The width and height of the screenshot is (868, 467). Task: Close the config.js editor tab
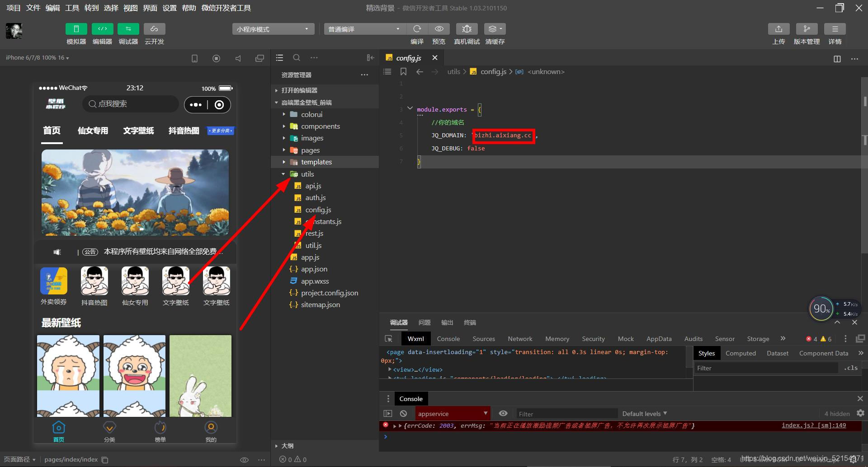pyautogui.click(x=435, y=58)
